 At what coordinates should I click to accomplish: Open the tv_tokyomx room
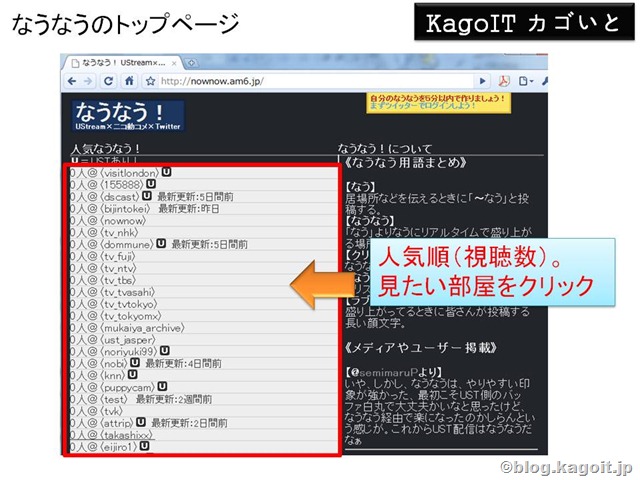[x=131, y=316]
